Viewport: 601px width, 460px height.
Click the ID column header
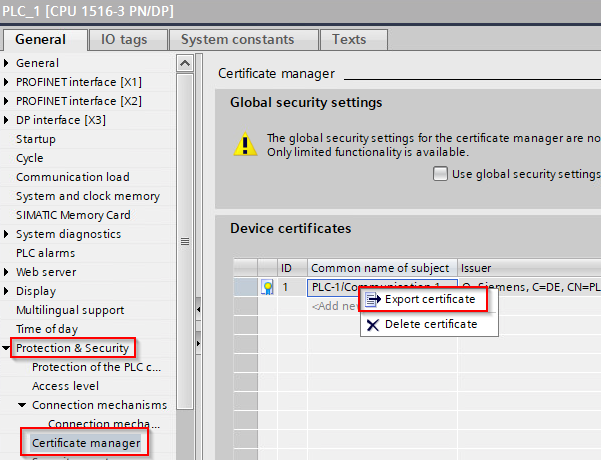coord(292,268)
